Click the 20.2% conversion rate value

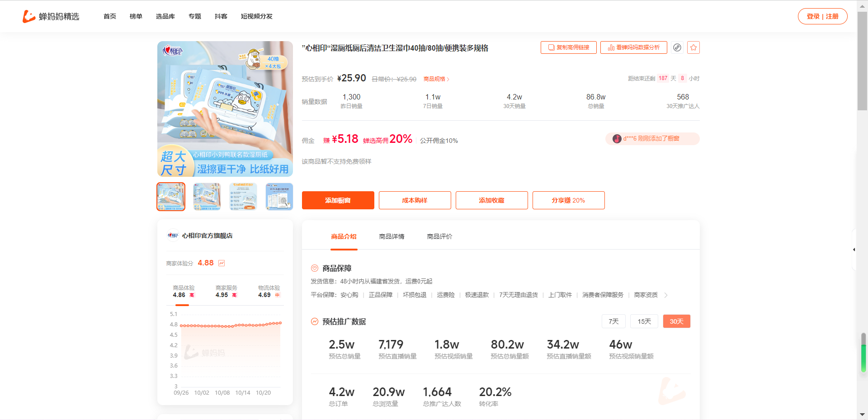point(495,392)
